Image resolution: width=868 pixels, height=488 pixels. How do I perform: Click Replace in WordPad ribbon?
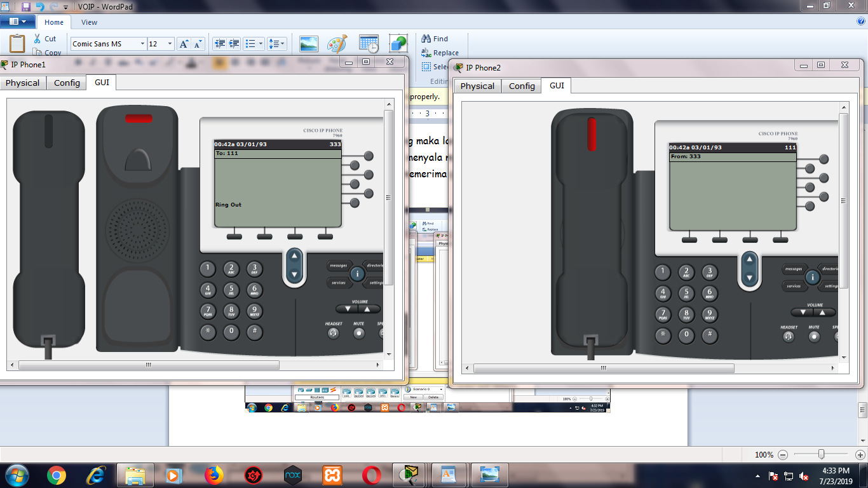click(440, 53)
